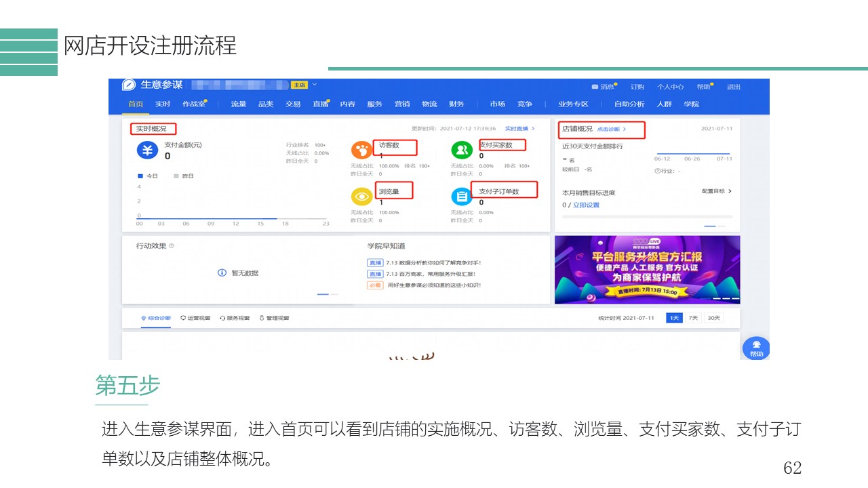This screenshot has height=488, width=868.
Task: Click the 立即设置 link
Action: pos(586,205)
